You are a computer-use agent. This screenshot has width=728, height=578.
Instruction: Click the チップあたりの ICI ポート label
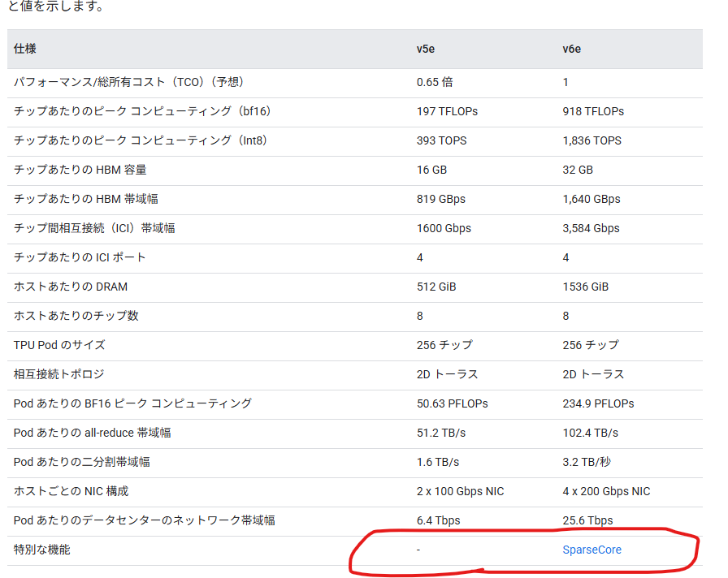pos(80,257)
